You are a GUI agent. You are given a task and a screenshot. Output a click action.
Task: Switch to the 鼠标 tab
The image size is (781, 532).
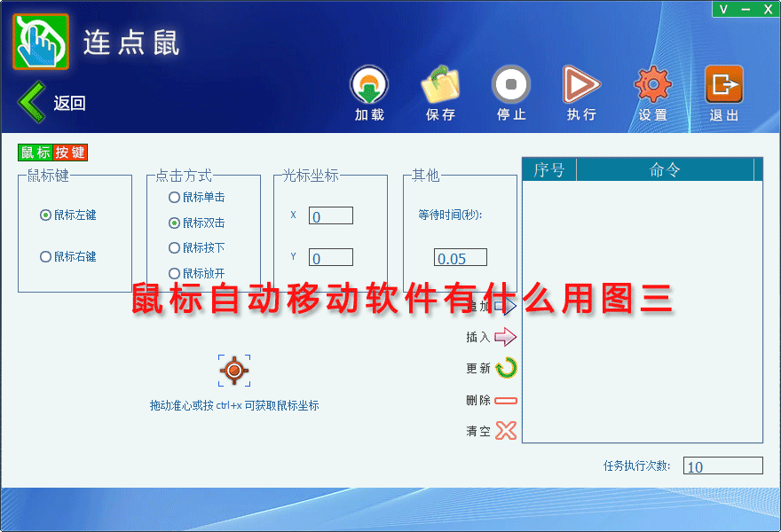point(35,153)
